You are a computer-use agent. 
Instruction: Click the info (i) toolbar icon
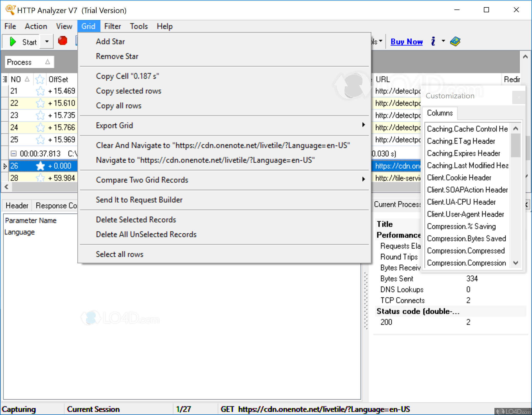click(433, 41)
